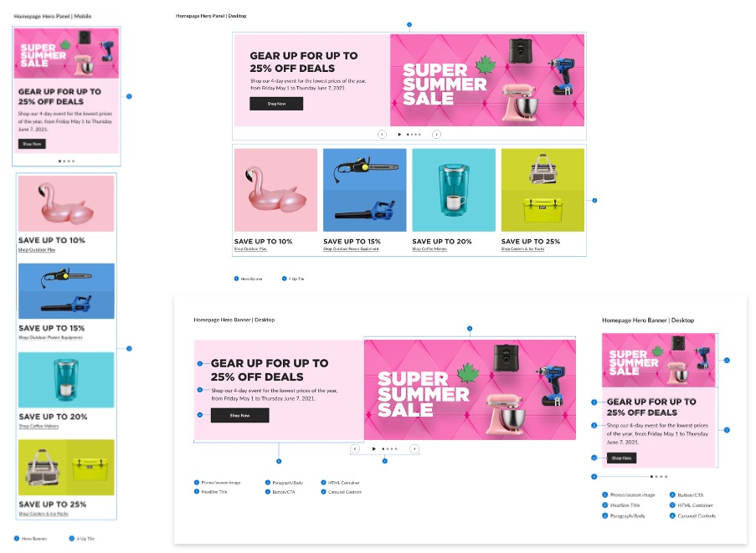The image size is (756, 553).
Task: Click Shop Now in large desktop banner
Action: pos(239,415)
